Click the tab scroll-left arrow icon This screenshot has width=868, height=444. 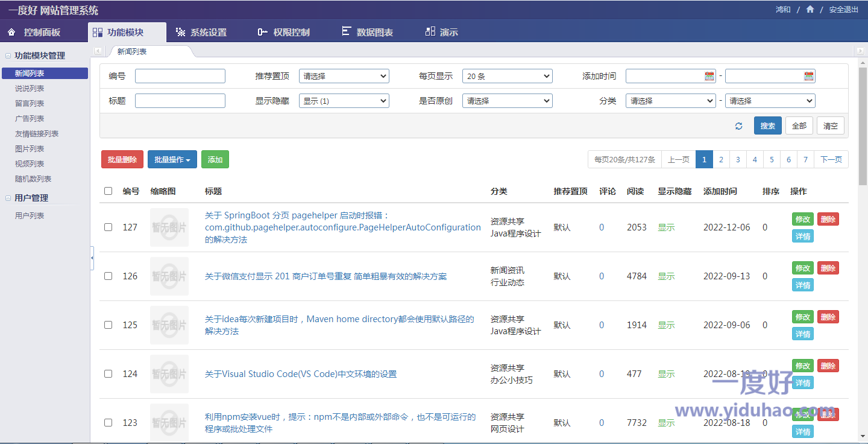[x=98, y=52]
